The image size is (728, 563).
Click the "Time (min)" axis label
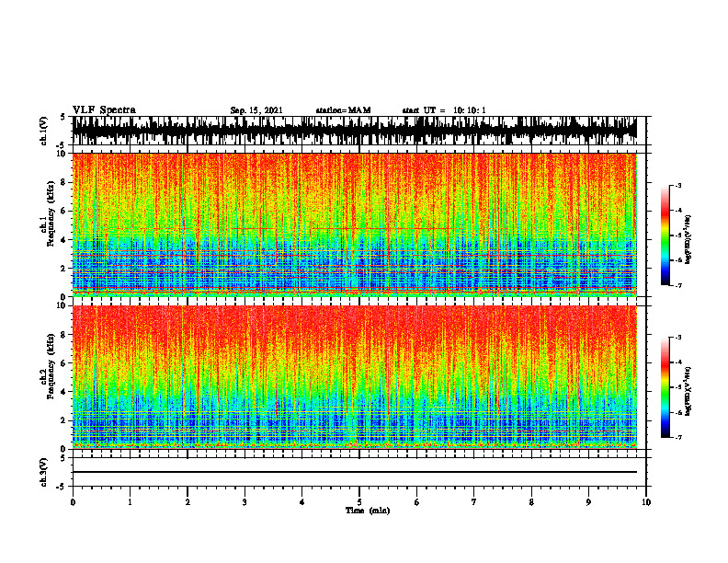(368, 511)
